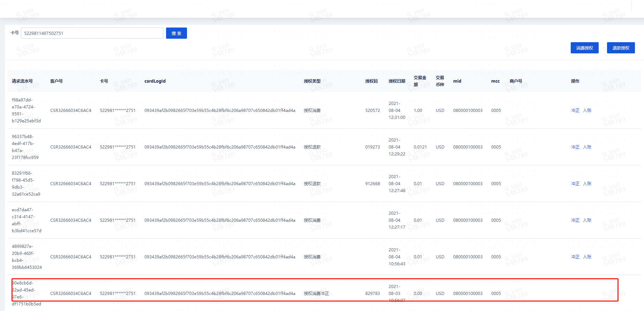Click 入账 for the 10:56:43 transaction
This screenshot has height=311, width=644.
click(x=587, y=257)
